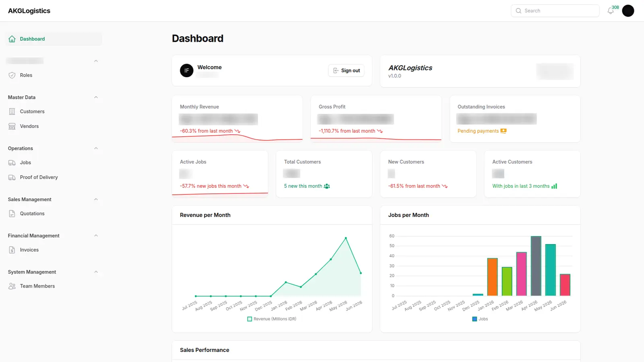The height and width of the screenshot is (362, 644).
Task: Click the Sign out button
Action: pyautogui.click(x=346, y=70)
